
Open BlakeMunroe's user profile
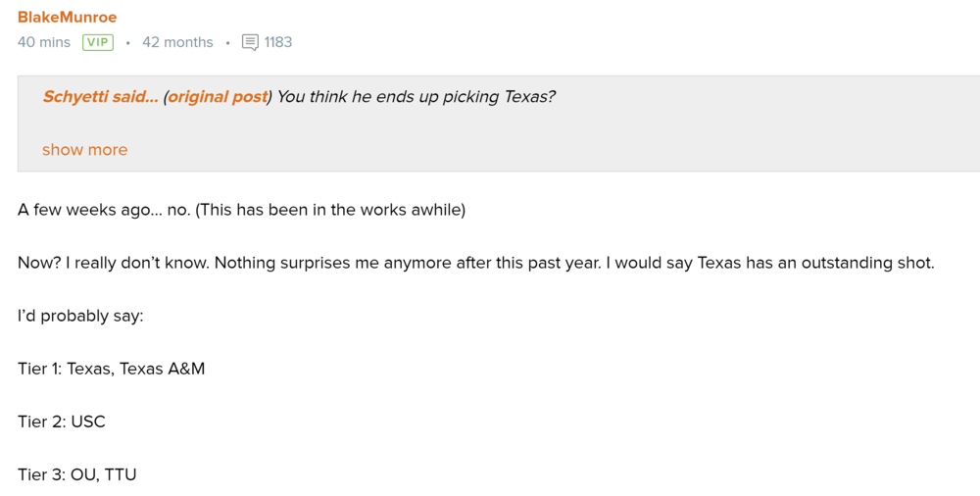point(67,17)
